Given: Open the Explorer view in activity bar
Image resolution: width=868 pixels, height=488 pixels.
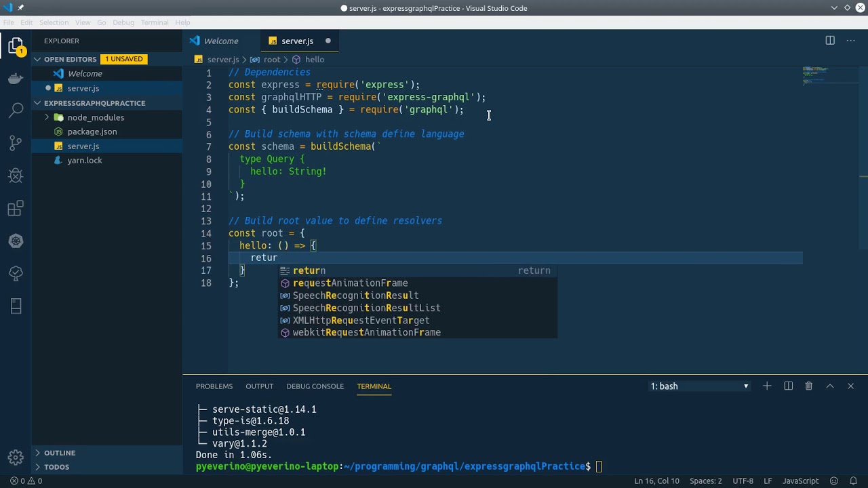Looking at the screenshot, I should tap(16, 46).
